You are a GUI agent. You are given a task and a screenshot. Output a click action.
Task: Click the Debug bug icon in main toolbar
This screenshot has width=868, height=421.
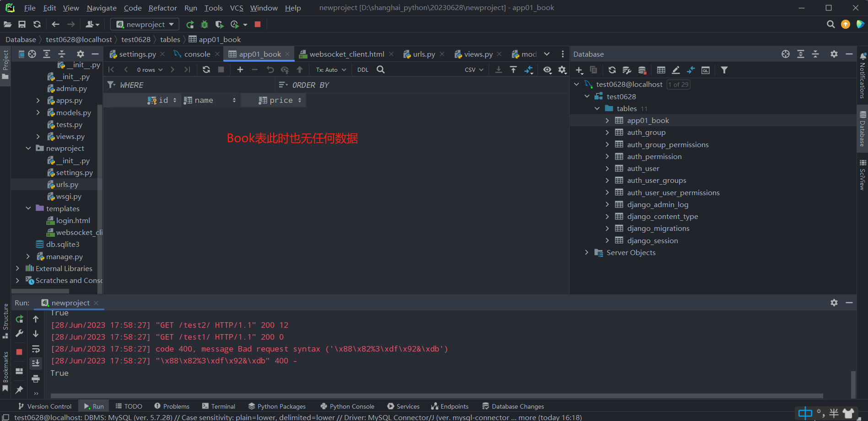(205, 24)
